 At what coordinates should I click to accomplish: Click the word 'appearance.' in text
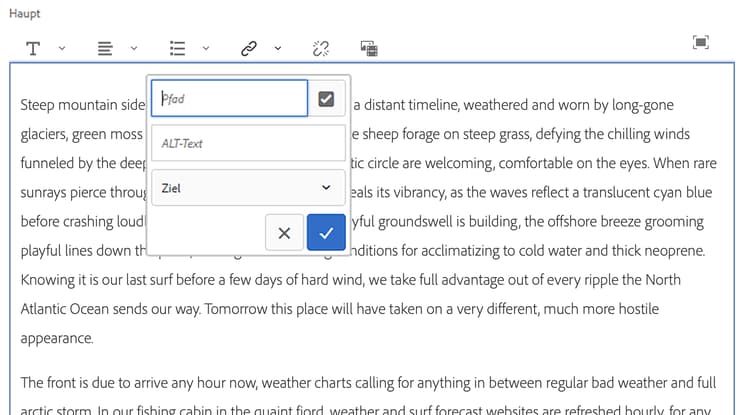point(57,338)
